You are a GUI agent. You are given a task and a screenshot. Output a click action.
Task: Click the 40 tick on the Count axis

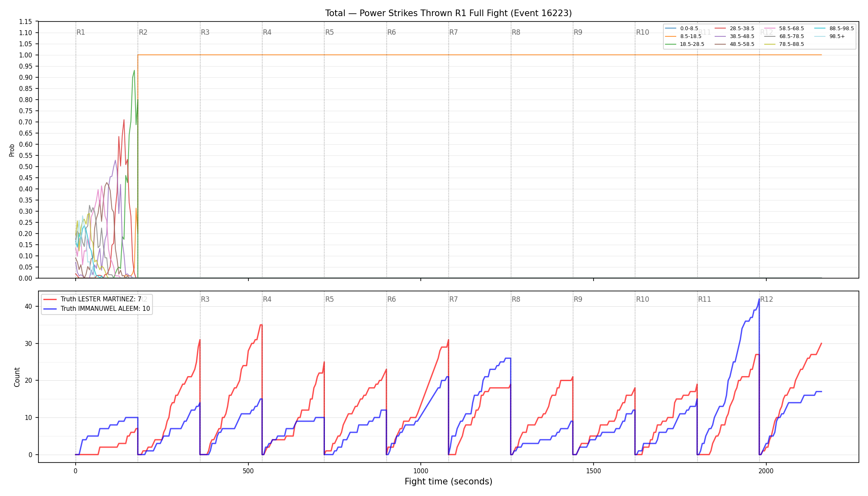[x=29, y=307]
